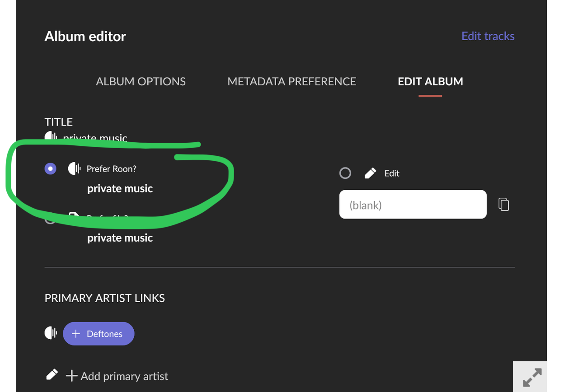Expand the image with the fullscreen arrows
The height and width of the screenshot is (392, 583).
click(x=532, y=378)
